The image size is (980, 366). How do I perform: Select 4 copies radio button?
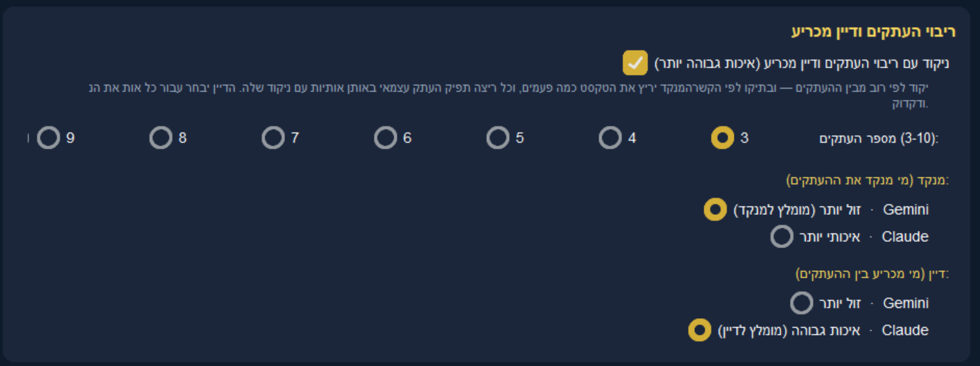610,138
